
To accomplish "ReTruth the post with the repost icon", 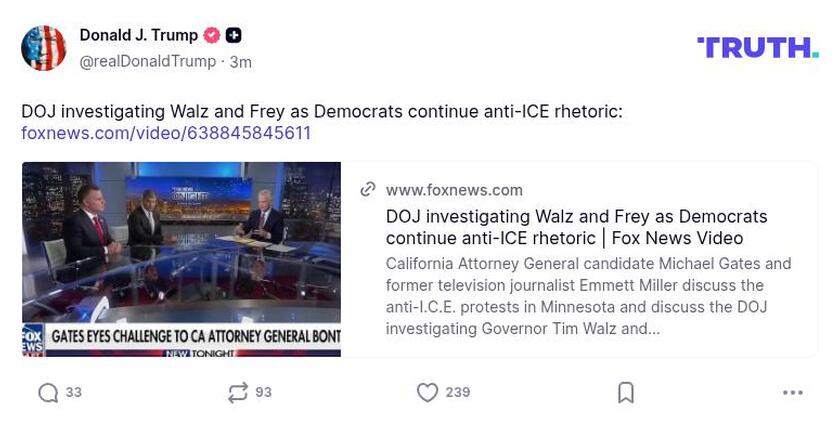I will [x=237, y=393].
